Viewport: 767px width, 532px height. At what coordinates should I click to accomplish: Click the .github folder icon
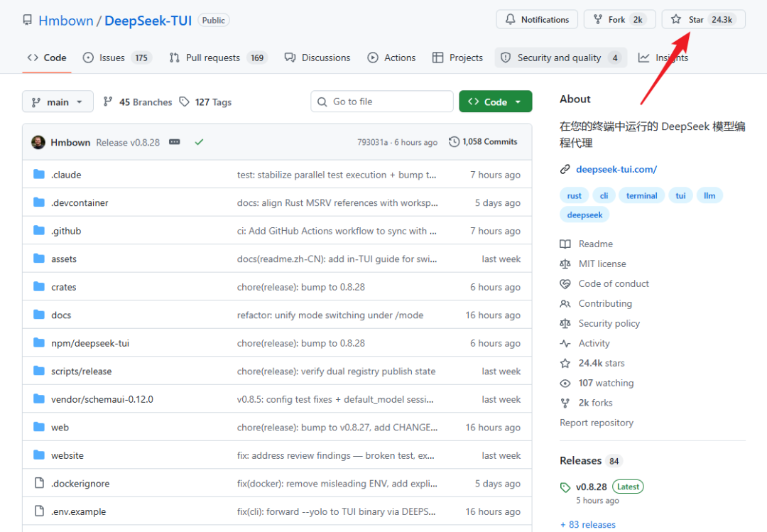pos(39,231)
